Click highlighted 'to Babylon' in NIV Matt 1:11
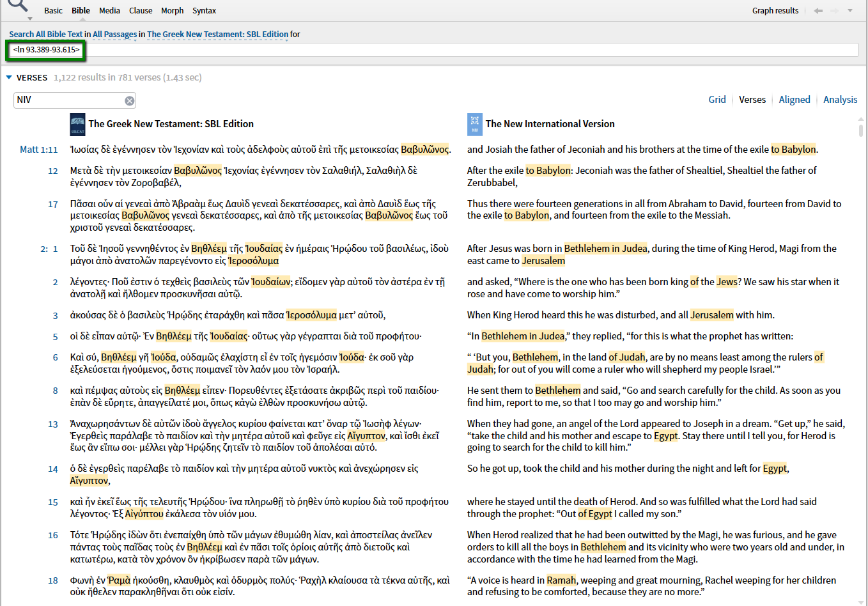The width and height of the screenshot is (868, 606). pos(793,150)
